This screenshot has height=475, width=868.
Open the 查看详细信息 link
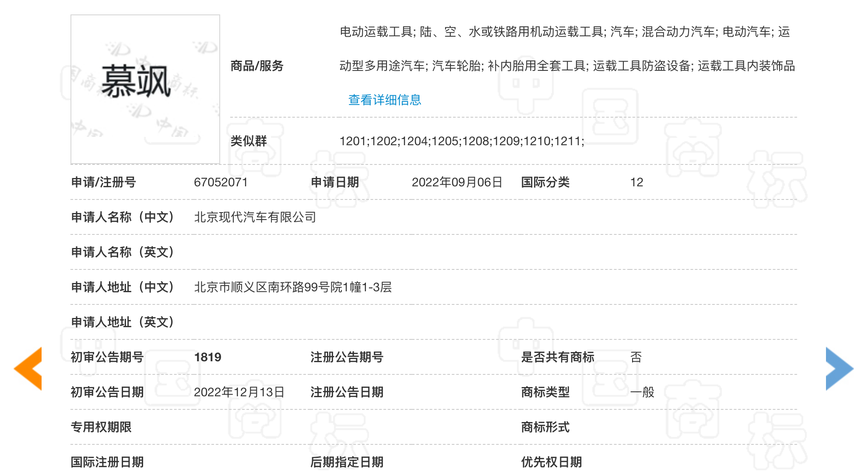tap(385, 100)
